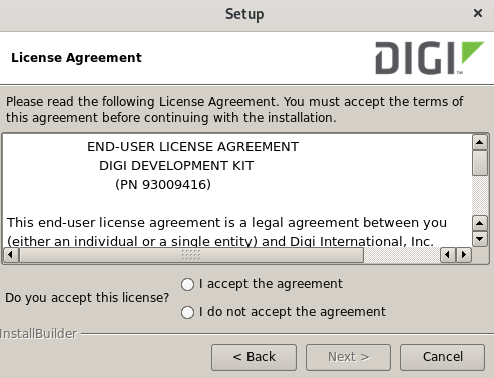Select 'I do not accept the agreement' option
Image resolution: width=494 pixels, height=378 pixels.
[x=187, y=312]
